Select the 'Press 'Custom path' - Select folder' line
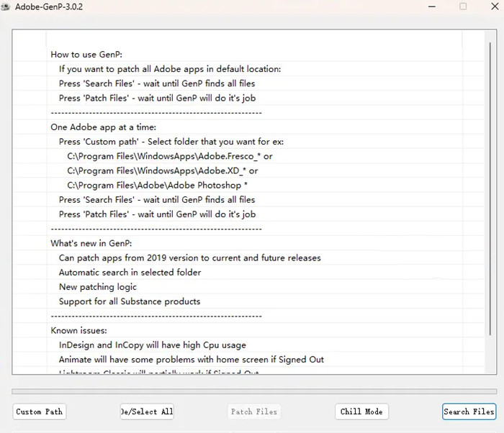 click(x=171, y=142)
